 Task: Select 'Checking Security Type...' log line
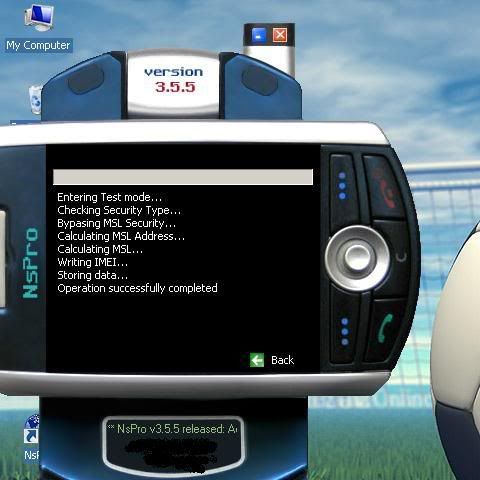(119, 210)
